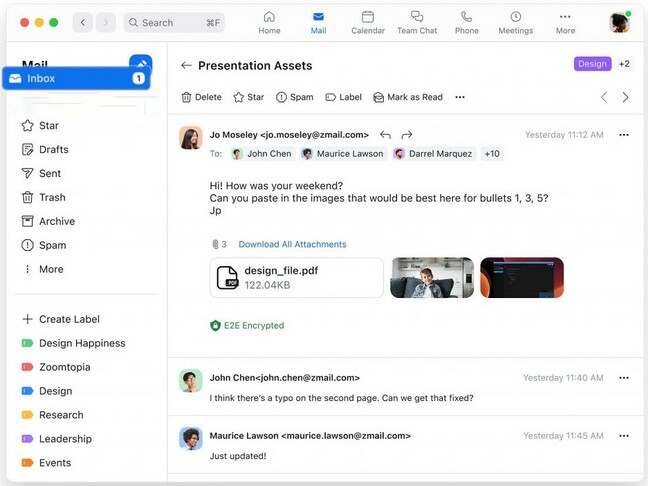
Task: Click Maurice Lawson's message avatar
Action: pos(191,438)
